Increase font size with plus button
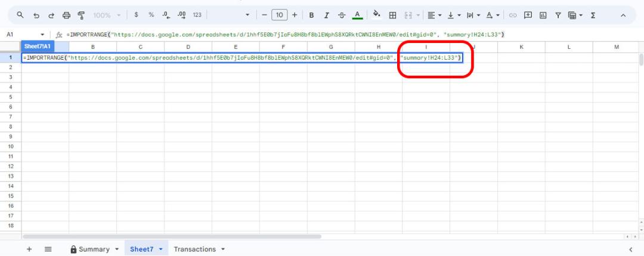Image resolution: width=644 pixels, height=256 pixels. pos(295,15)
